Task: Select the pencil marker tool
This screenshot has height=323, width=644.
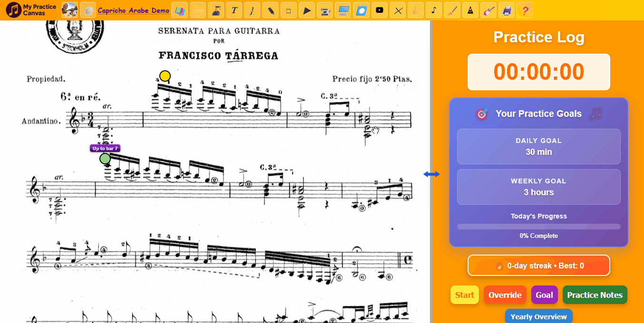Action: (x=271, y=10)
